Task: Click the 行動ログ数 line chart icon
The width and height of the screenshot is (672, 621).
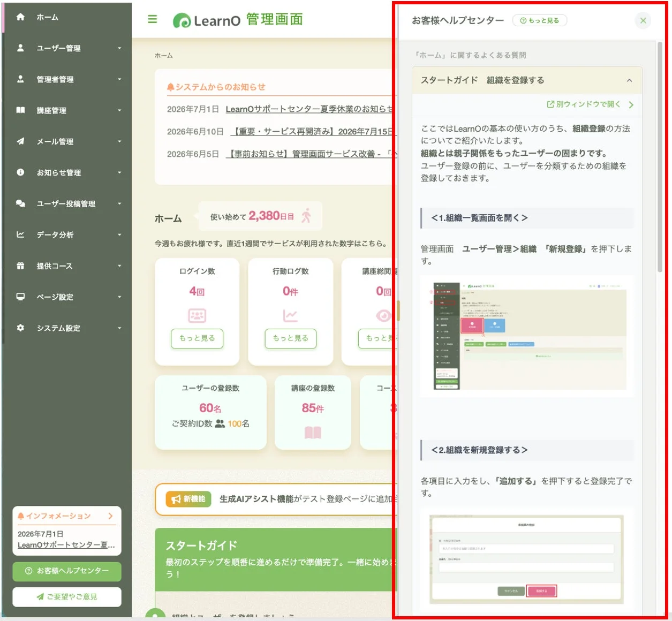Action: coord(290,315)
